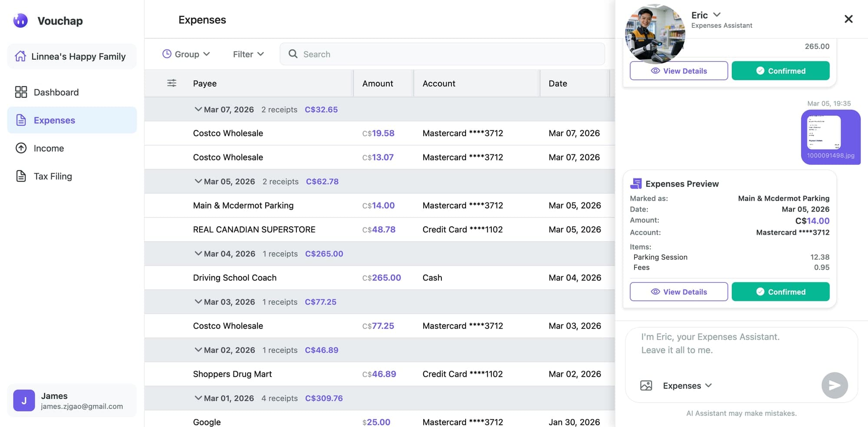The width and height of the screenshot is (868, 427).
Task: Open the Filter menu
Action: [247, 54]
